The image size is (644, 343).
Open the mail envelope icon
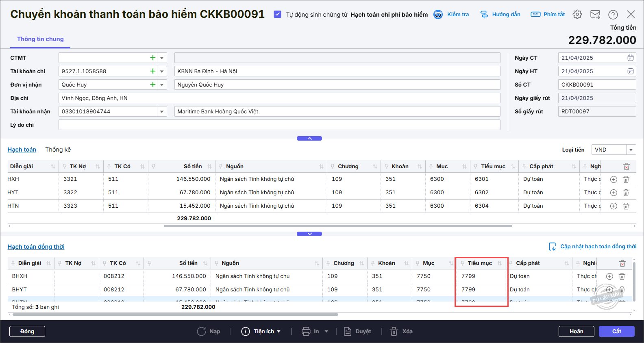point(595,15)
